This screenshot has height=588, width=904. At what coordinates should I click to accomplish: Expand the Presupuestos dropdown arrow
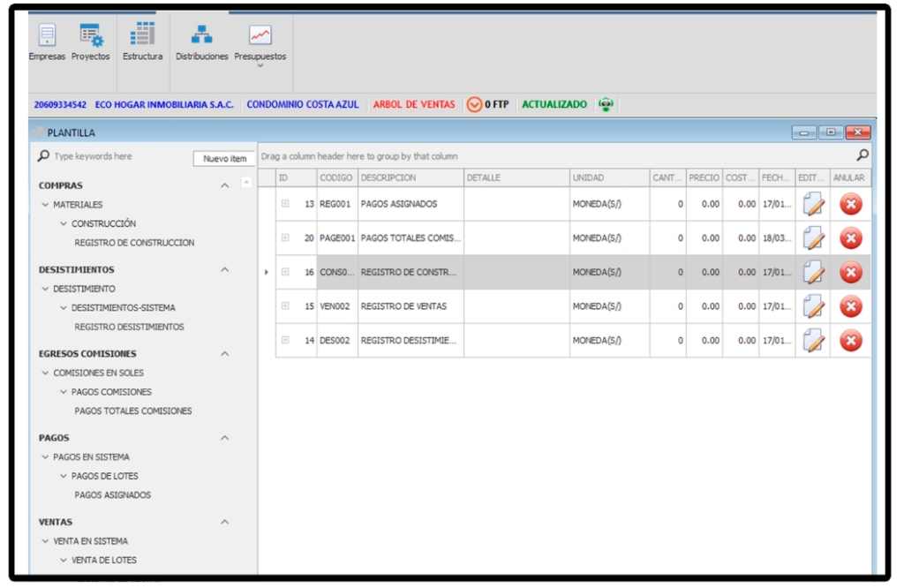[x=260, y=65]
